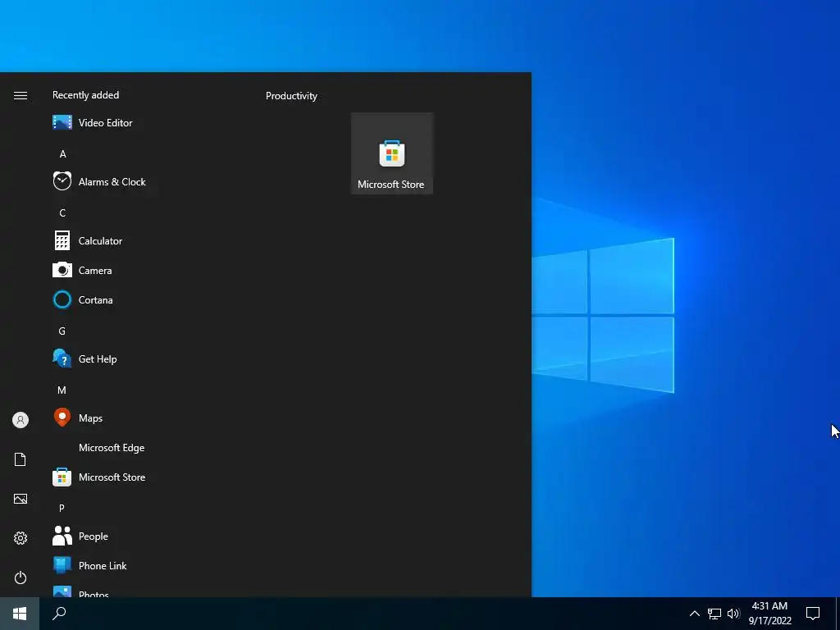
Task: Open Microsoft Edge from app list
Action: [112, 447]
